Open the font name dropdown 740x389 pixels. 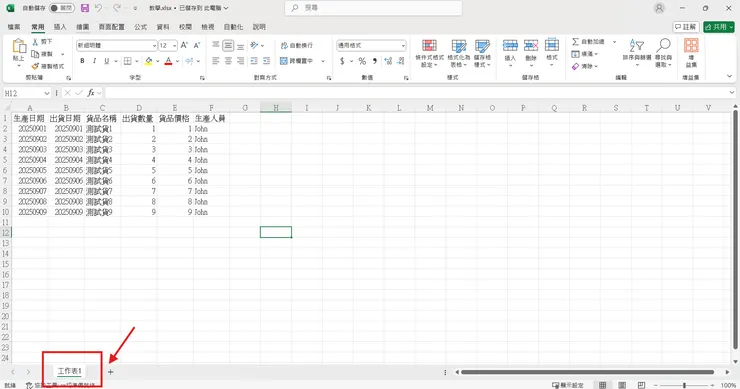coord(154,45)
